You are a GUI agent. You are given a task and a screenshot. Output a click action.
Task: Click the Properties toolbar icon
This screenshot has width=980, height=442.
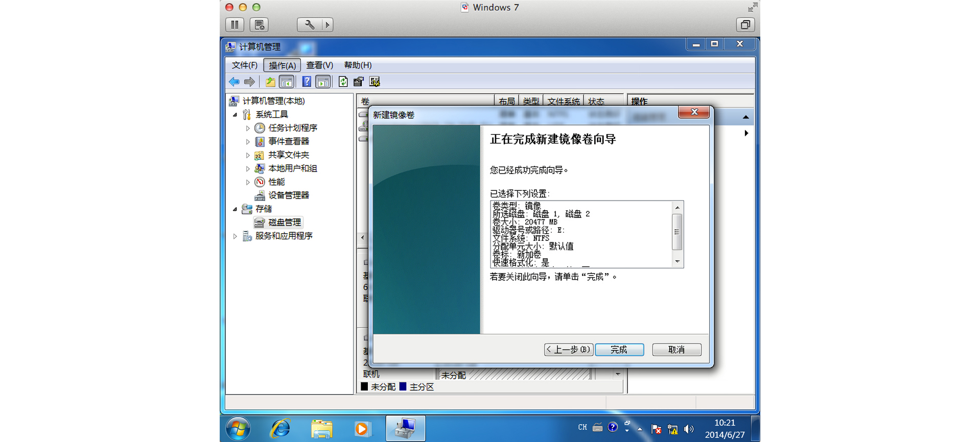point(359,82)
